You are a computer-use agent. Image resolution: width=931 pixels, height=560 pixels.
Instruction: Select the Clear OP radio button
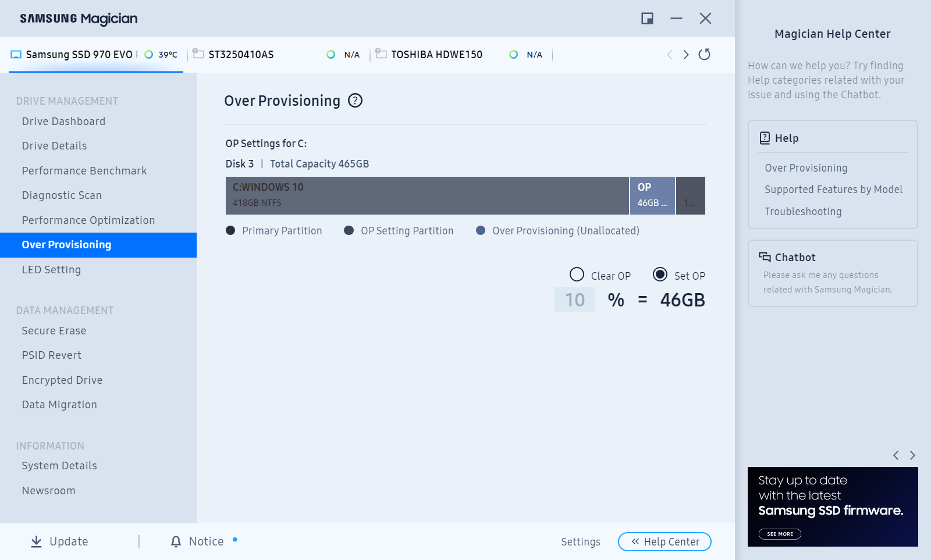[x=577, y=274]
